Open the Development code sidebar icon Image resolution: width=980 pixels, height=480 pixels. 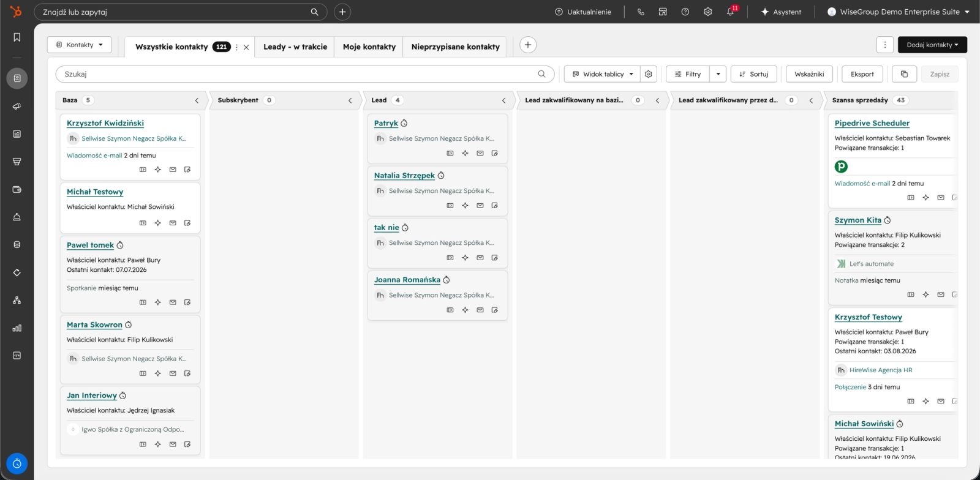click(17, 356)
